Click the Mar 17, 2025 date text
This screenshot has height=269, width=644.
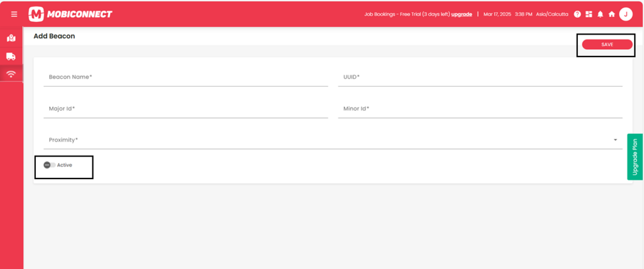[497, 14]
